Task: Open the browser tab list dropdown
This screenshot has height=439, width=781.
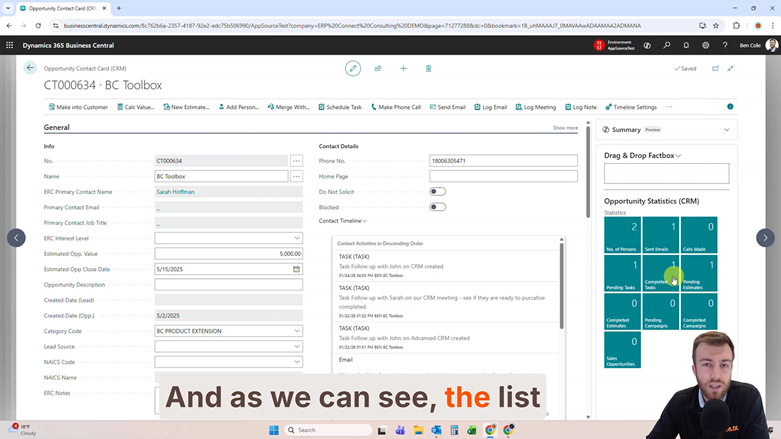Action: [x=8, y=8]
